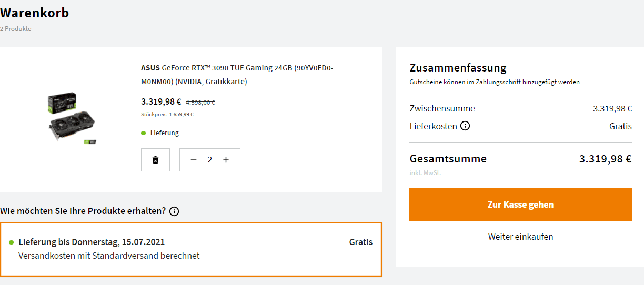Delete the ASUS graphics card via trash icon
Viewport: 644px width, 285px height.
(x=155, y=160)
